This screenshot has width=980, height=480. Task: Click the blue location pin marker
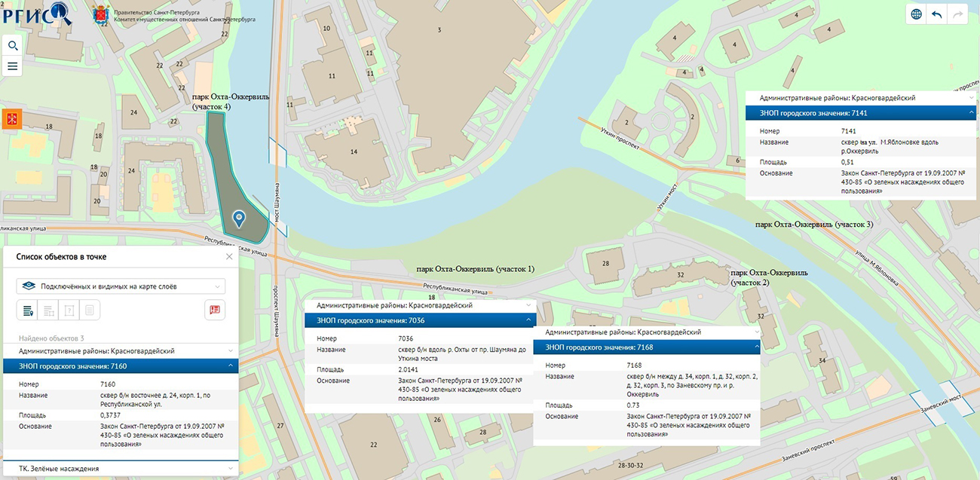click(239, 219)
